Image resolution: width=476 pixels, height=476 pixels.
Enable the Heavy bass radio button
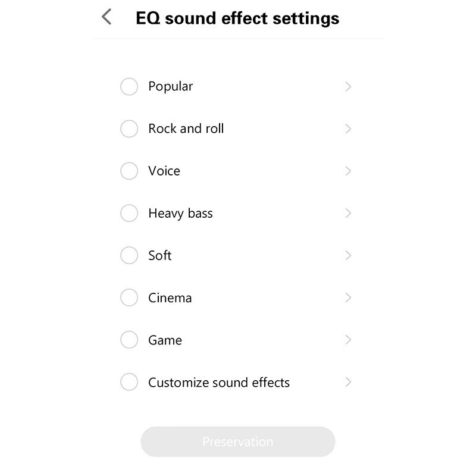[x=129, y=213]
